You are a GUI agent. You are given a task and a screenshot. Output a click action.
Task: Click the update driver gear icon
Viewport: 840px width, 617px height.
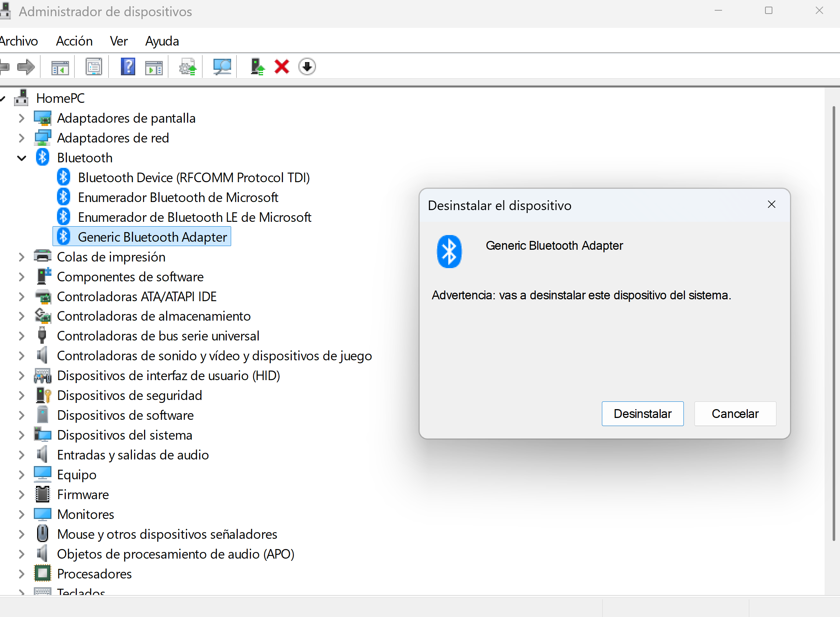coord(187,67)
